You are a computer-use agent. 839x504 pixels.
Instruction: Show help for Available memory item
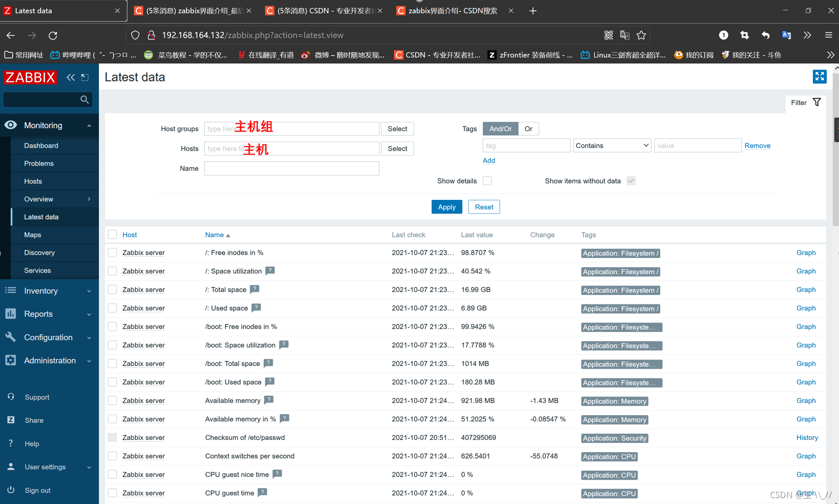point(269,400)
